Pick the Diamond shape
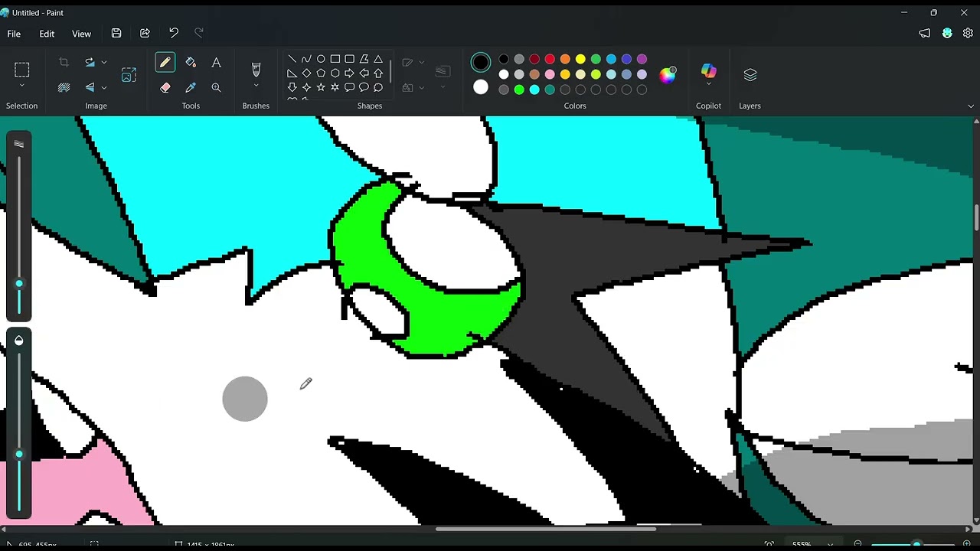The width and height of the screenshot is (980, 551). tap(306, 73)
